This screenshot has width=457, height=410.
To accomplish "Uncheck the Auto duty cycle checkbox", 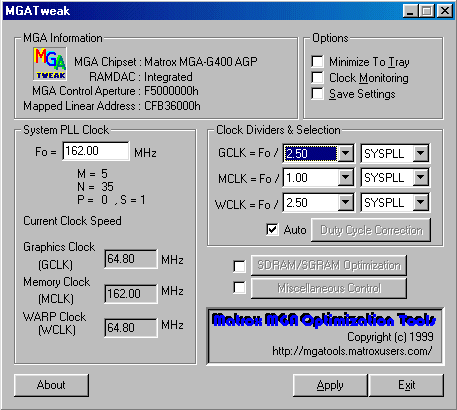I will click(x=272, y=229).
